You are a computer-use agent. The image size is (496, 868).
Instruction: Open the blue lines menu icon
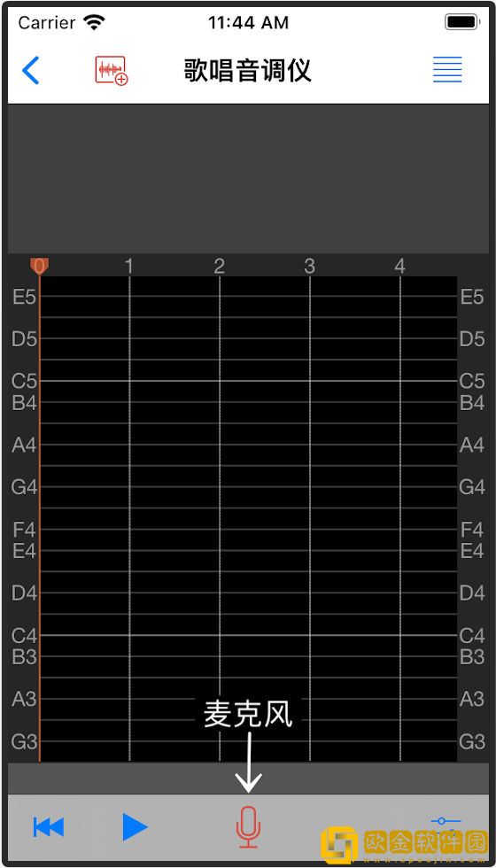(x=447, y=70)
